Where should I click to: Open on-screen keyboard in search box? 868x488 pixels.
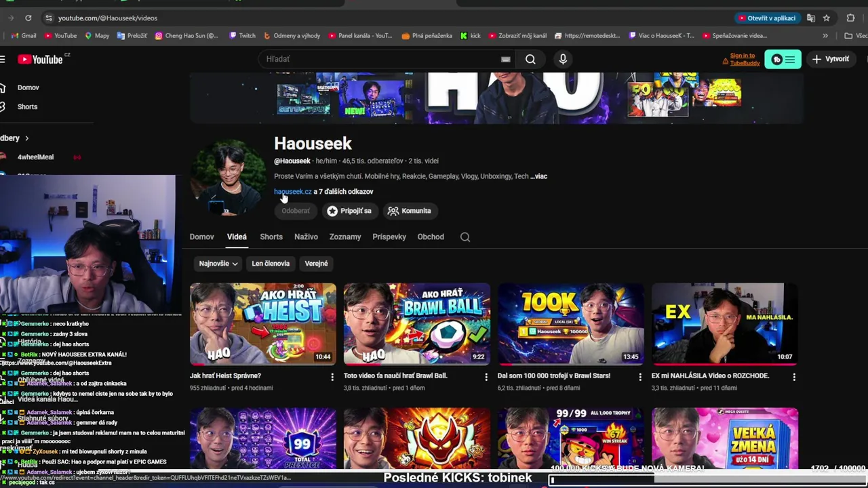click(x=505, y=59)
